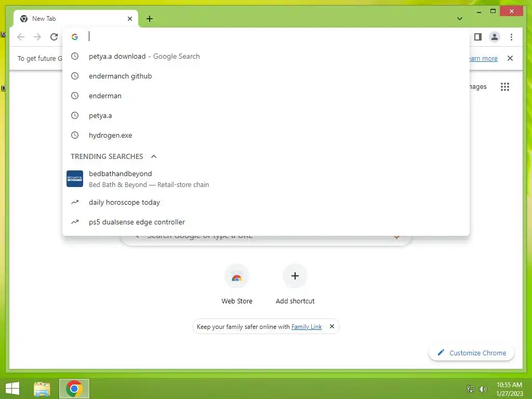Image resolution: width=532 pixels, height=399 pixels.
Task: Open the Family Link hyperlink
Action: 307,327
